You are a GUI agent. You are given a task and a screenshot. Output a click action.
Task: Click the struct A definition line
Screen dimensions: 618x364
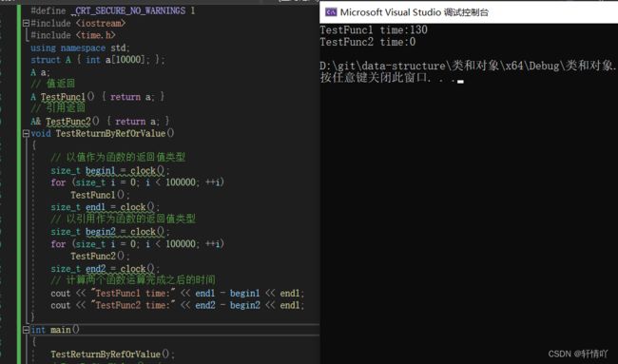pyautogui.click(x=98, y=60)
